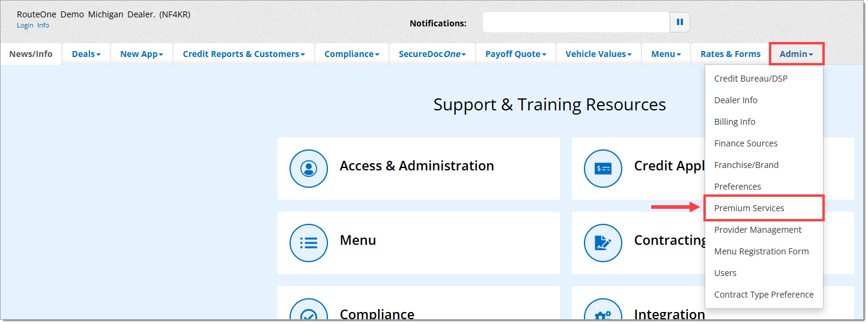This screenshot has width=868, height=324.
Task: Click the Credit Application dollar card icon
Action: 603,169
